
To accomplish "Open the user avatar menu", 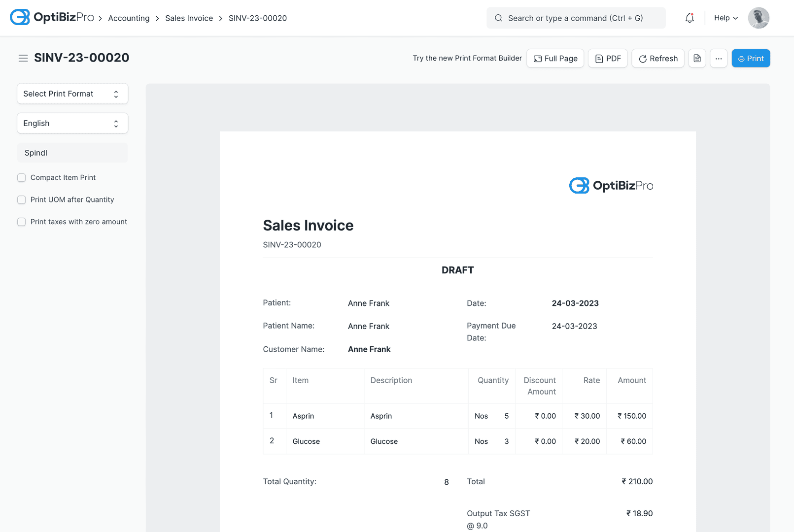I will pyautogui.click(x=759, y=18).
